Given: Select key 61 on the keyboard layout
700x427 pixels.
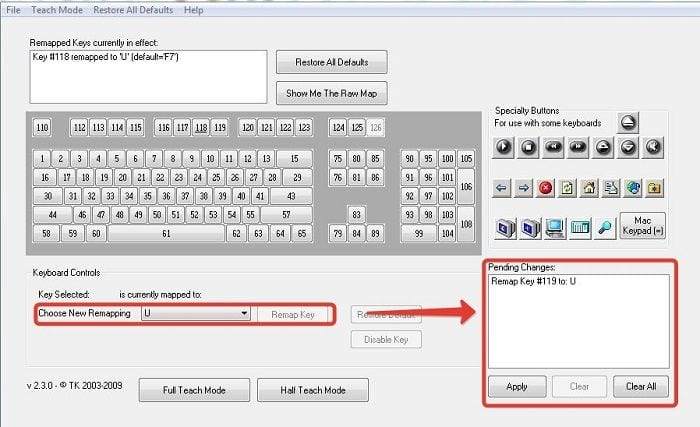Looking at the screenshot, I should [x=165, y=233].
